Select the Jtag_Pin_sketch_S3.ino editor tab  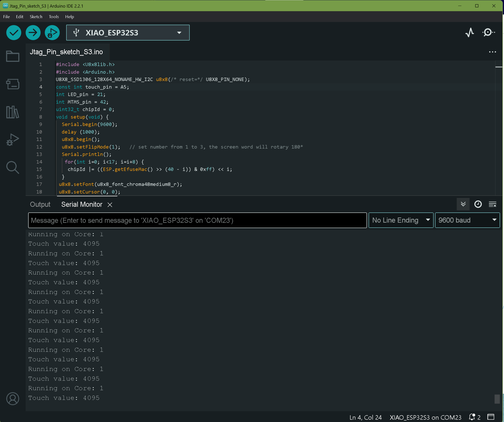click(x=66, y=52)
